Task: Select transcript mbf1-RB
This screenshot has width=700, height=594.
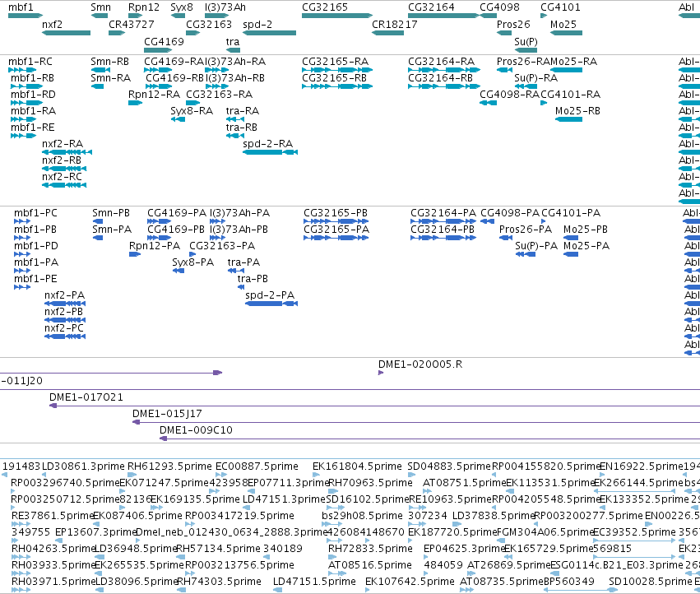Action: coord(27,86)
